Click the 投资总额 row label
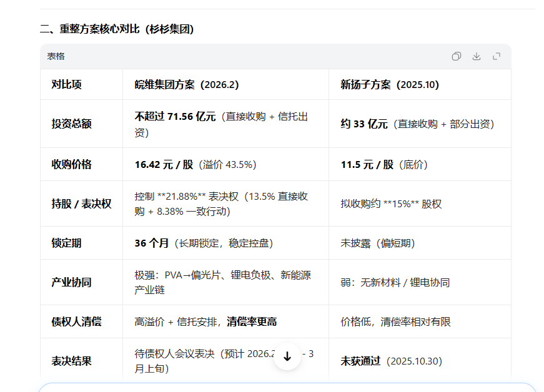Image resolution: width=544 pixels, height=392 pixels. [x=71, y=124]
